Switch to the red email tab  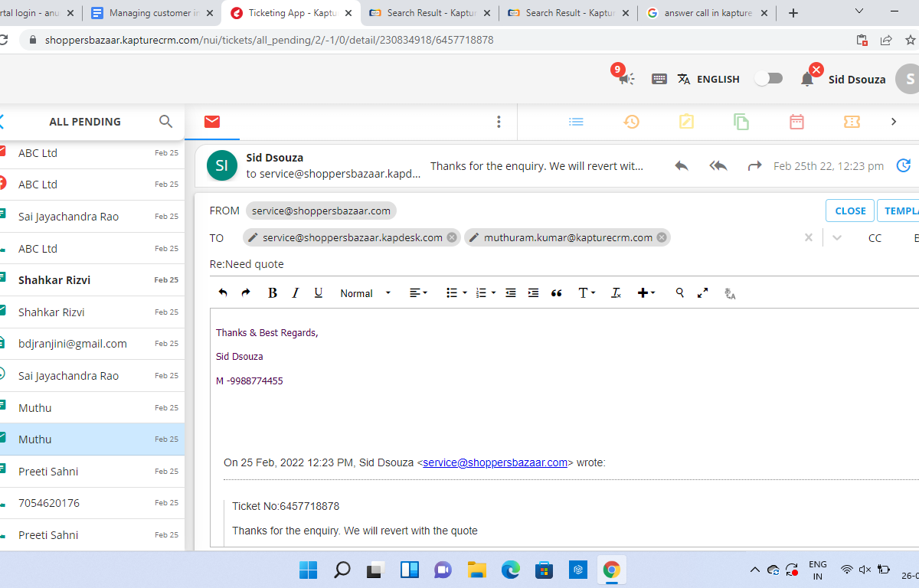click(212, 122)
